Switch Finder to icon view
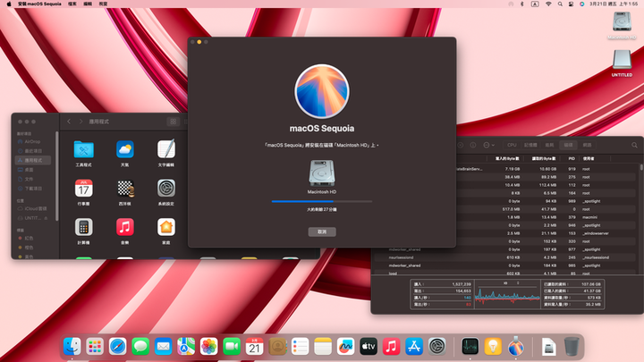Screen dimensions: 644x362 point(173,122)
